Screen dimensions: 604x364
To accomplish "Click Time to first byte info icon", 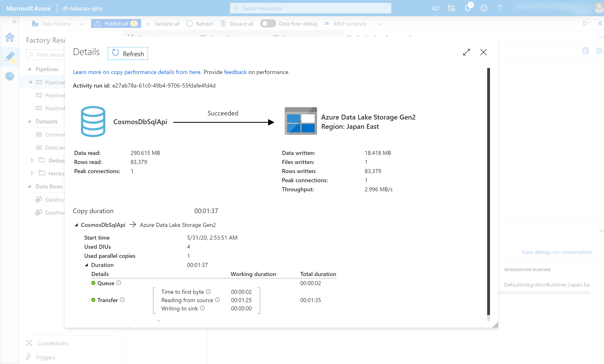I will coord(208,291).
